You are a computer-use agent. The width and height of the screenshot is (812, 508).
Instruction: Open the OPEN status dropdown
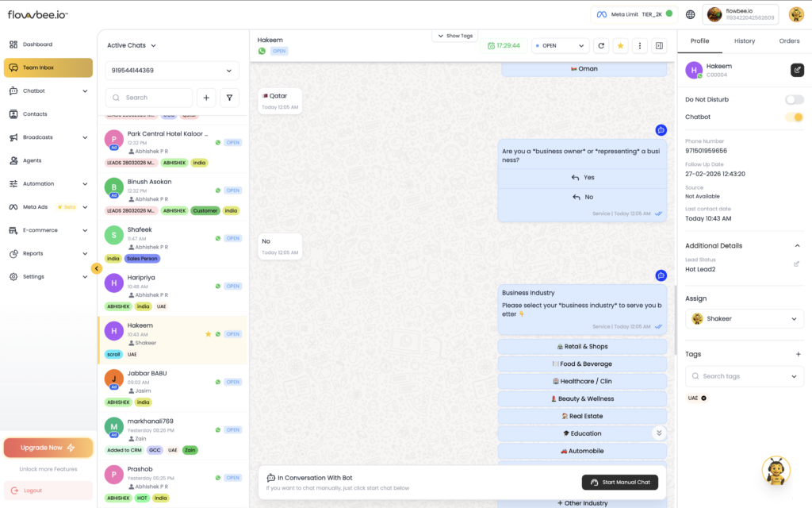[x=560, y=46]
